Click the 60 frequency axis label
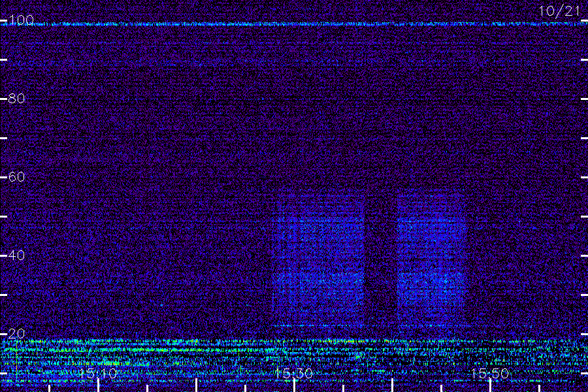Viewport: 588px width, 392px height. (16, 176)
